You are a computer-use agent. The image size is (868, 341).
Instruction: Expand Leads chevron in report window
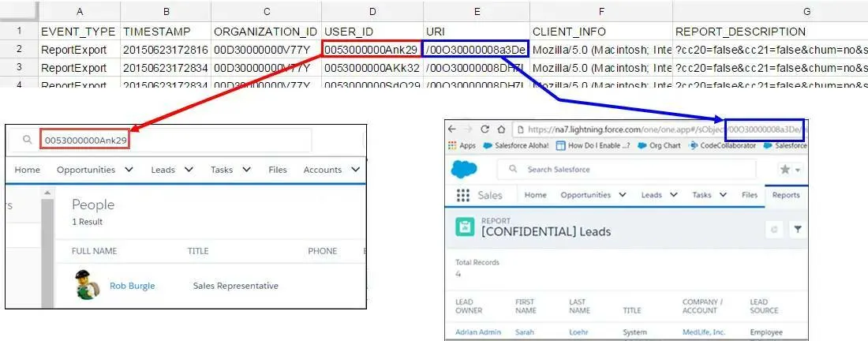pyautogui.click(x=674, y=195)
